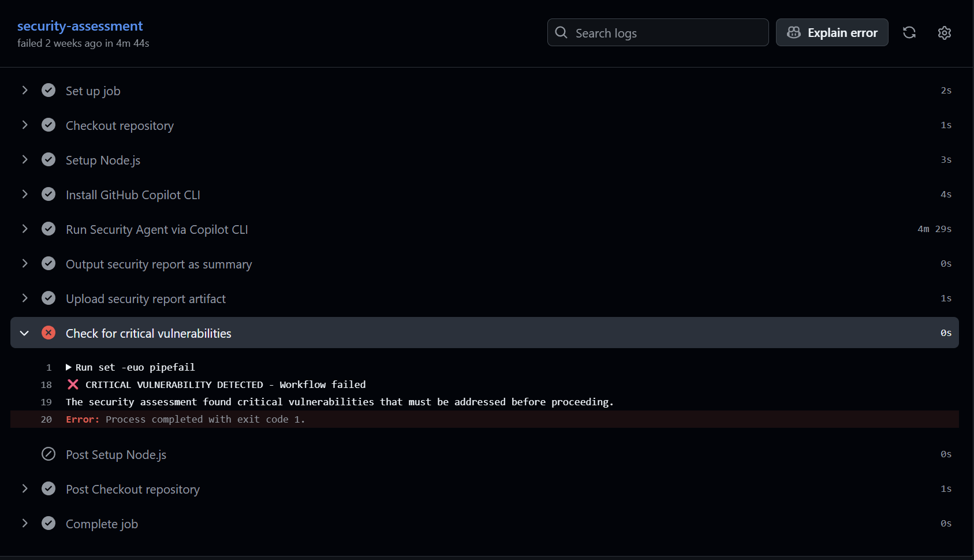Click the red failed icon on Check for critical vulnerabilities

coord(48,333)
